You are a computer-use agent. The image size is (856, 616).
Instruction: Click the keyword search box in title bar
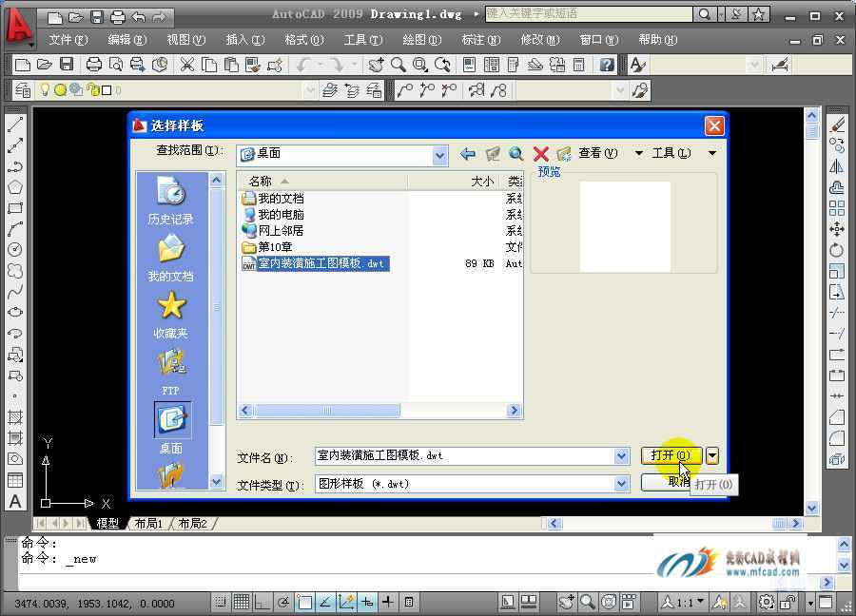589,14
